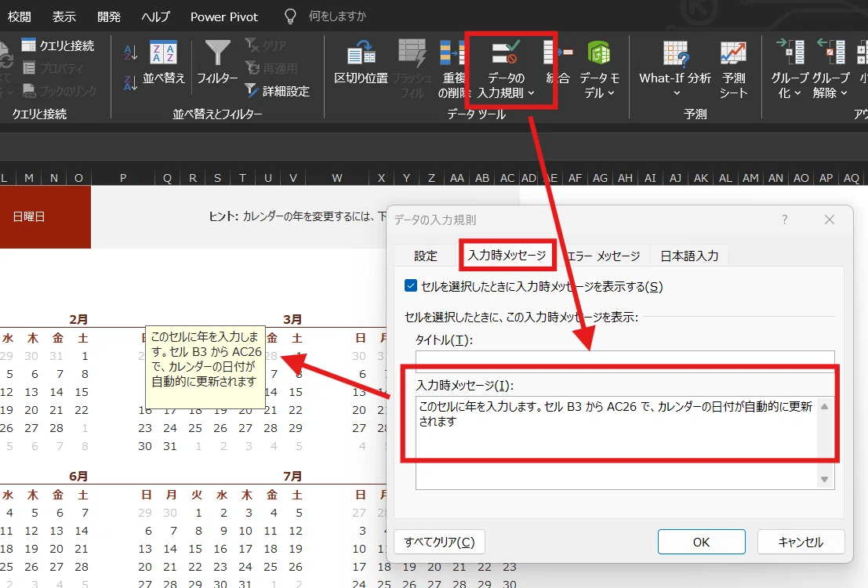868x588 pixels.
Task: Click the グループ化 icon
Action: pyautogui.click(x=790, y=52)
